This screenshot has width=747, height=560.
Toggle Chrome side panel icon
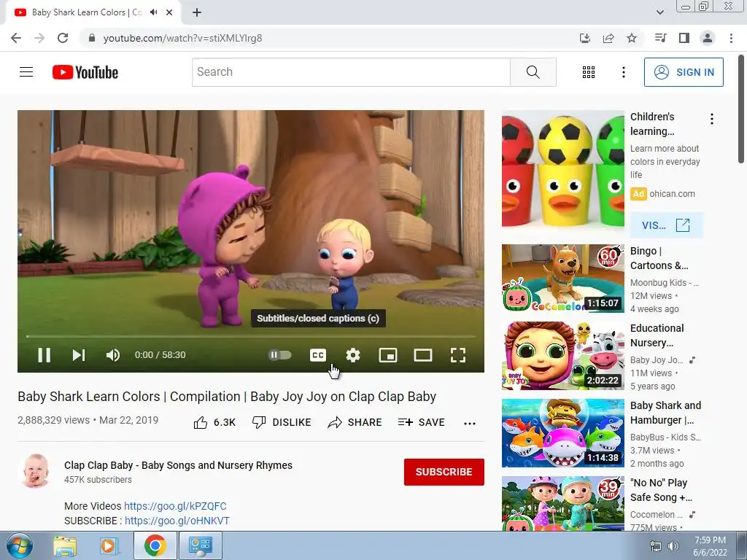(684, 38)
